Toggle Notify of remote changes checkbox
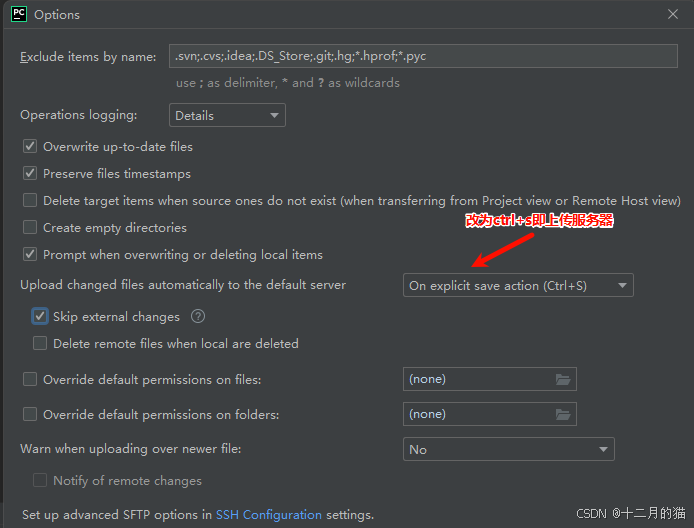 (40, 480)
